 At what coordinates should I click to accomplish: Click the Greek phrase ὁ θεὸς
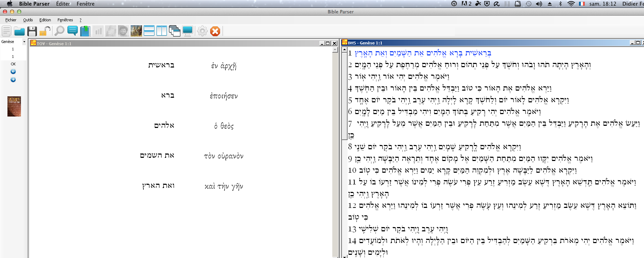pyautogui.click(x=224, y=126)
